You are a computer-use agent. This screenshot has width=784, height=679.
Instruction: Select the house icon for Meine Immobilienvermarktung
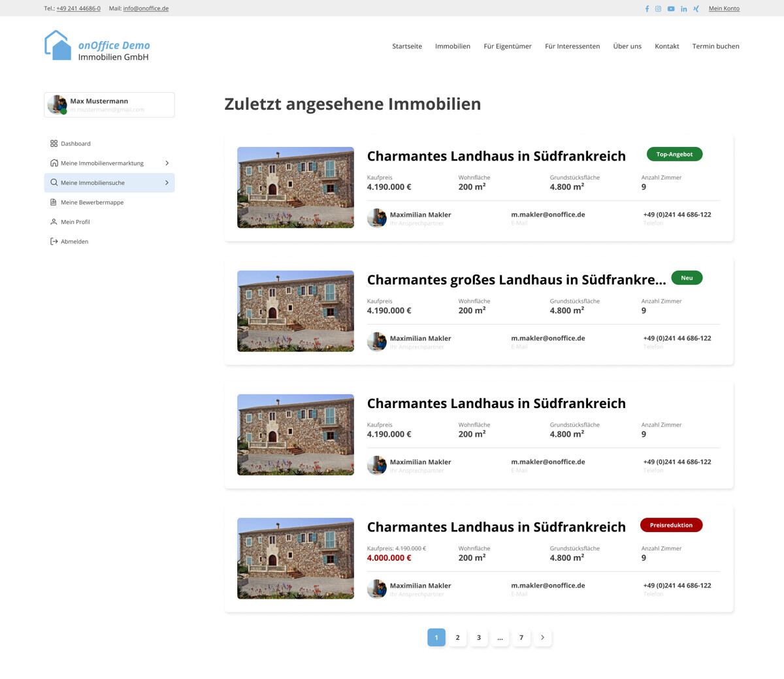54,163
